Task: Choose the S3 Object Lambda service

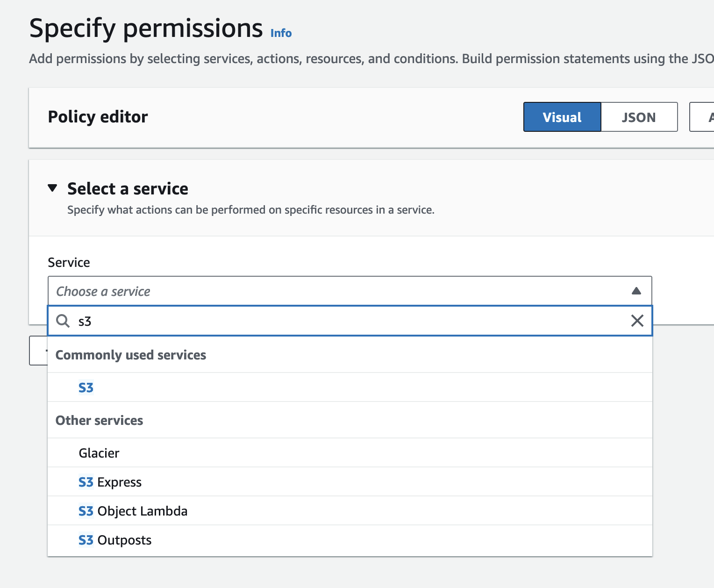Action: point(133,511)
